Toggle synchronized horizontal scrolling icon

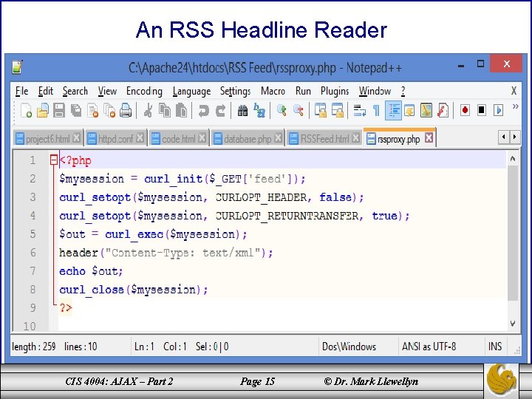click(337, 111)
